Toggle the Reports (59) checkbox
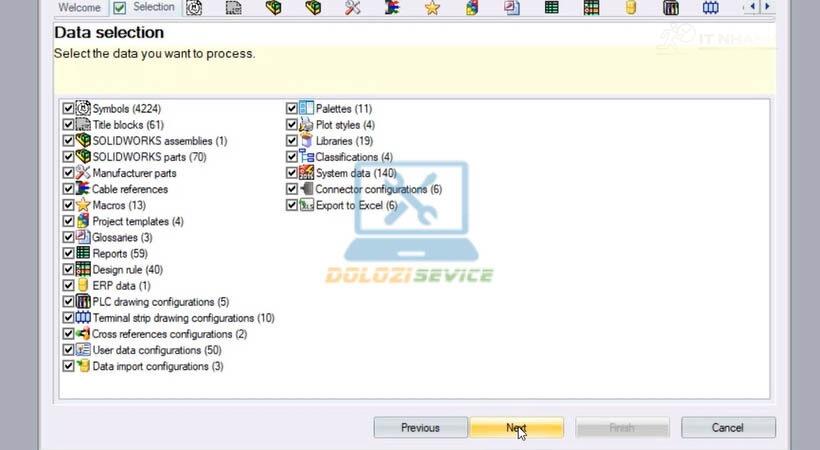This screenshot has height=450, width=820. 68,254
